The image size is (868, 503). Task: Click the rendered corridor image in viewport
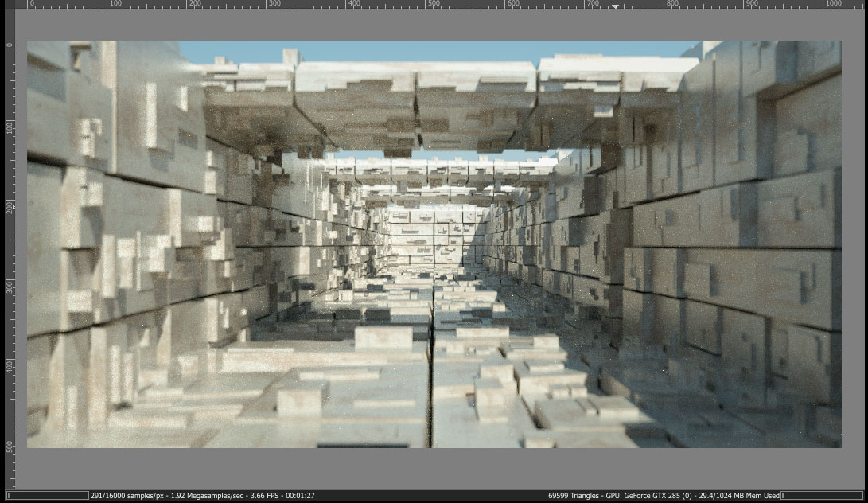coord(434,244)
